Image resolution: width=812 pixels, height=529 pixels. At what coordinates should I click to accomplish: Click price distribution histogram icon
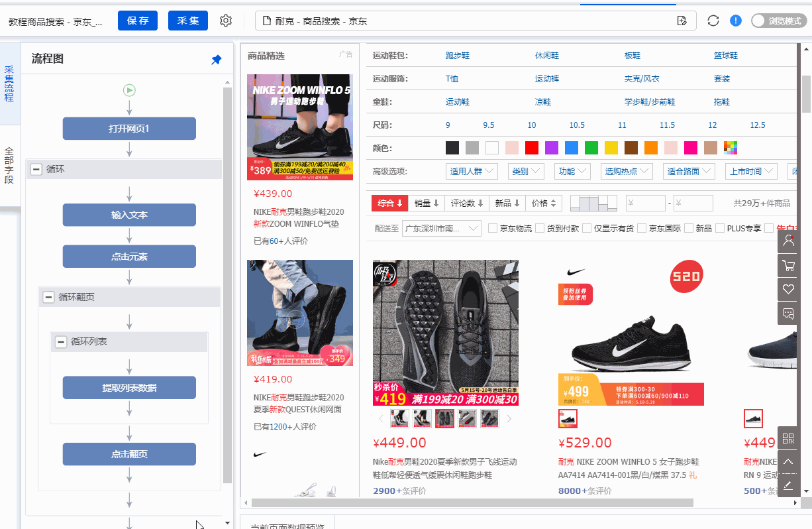coord(593,203)
